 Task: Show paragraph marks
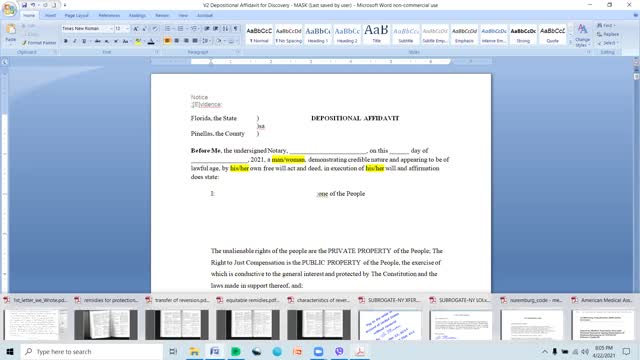[236, 29]
